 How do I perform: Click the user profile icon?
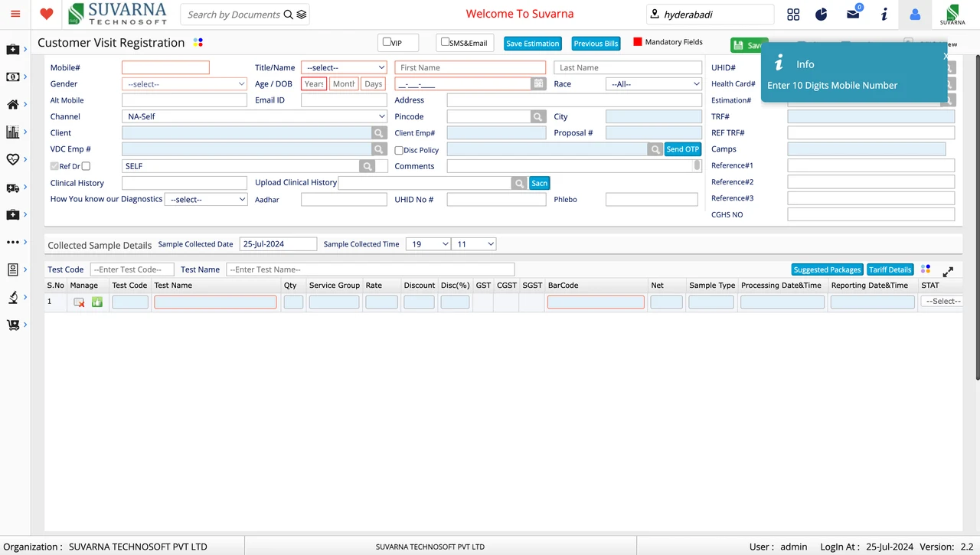915,14
